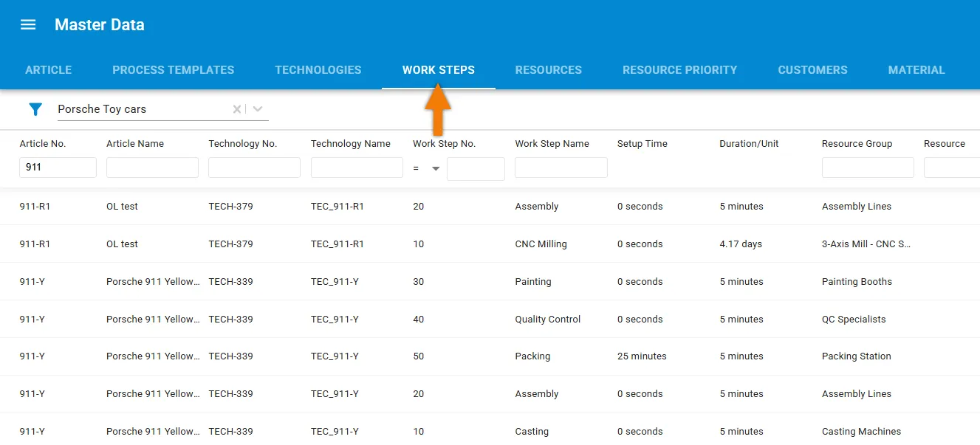Go to the Technologies tab
Screen dimensions: 980x445
pos(318,70)
